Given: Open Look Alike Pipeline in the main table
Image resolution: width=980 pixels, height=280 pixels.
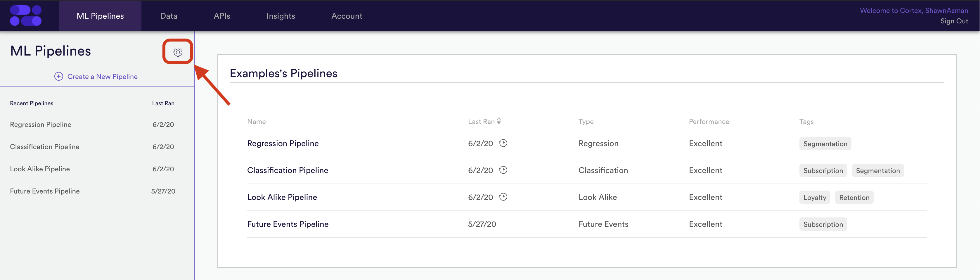Looking at the screenshot, I should (282, 197).
